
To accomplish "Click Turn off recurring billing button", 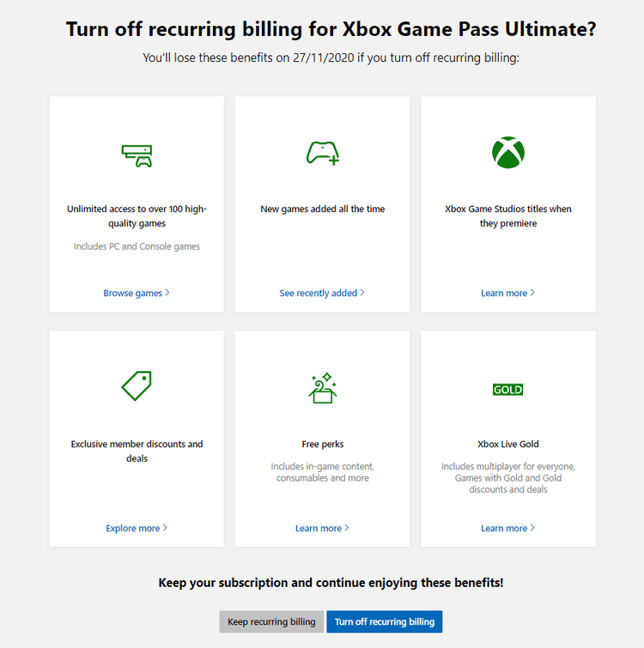I will click(x=385, y=621).
